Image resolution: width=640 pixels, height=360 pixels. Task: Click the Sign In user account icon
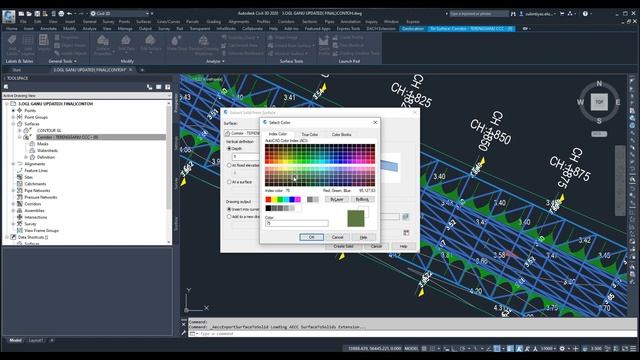[521, 13]
